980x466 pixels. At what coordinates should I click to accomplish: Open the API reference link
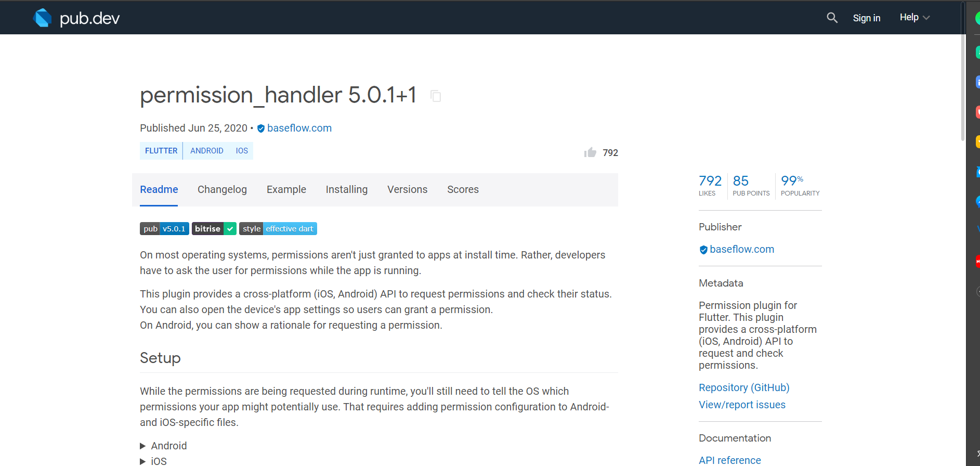(730, 460)
